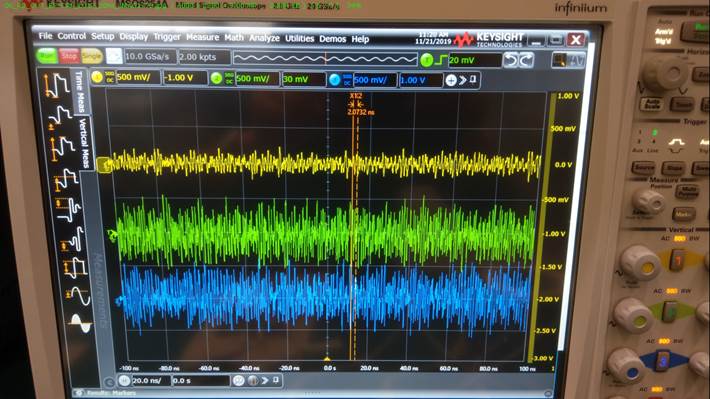The width and height of the screenshot is (710, 399).
Task: Click the redo arrow icon
Action: 526,60
